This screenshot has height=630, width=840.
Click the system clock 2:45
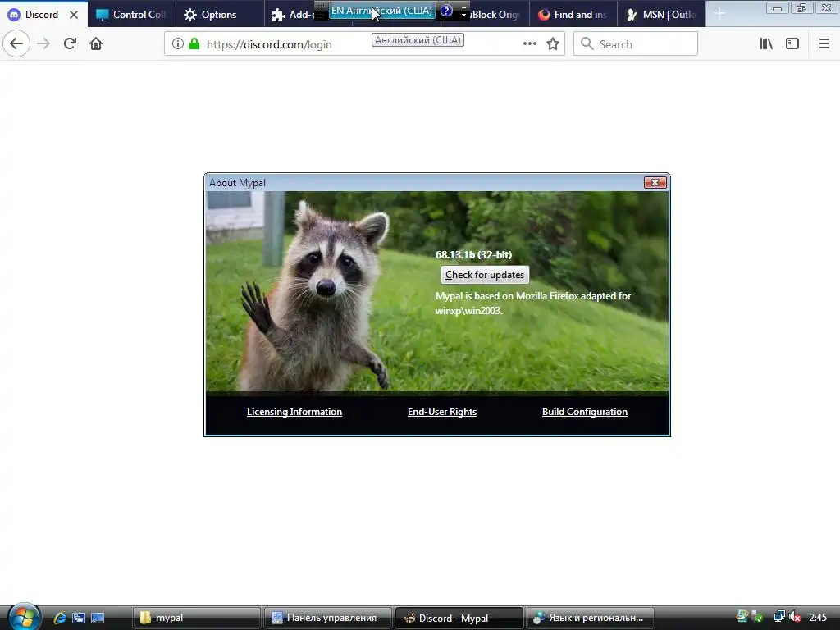818,618
